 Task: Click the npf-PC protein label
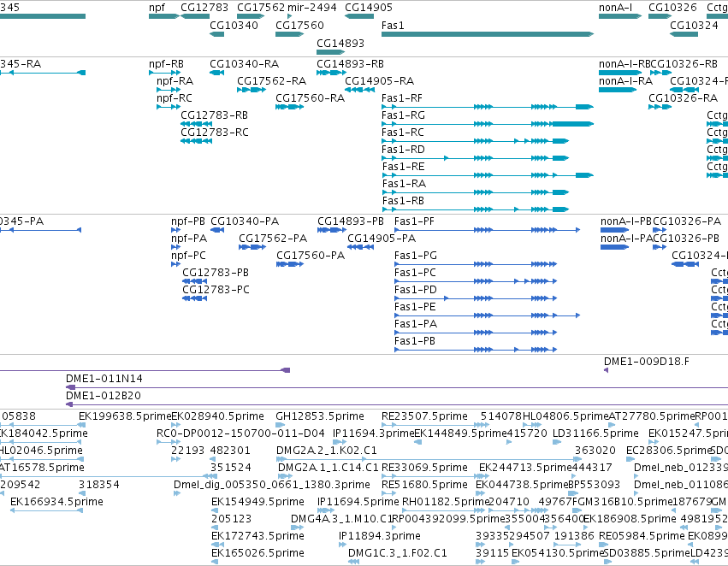188,256
